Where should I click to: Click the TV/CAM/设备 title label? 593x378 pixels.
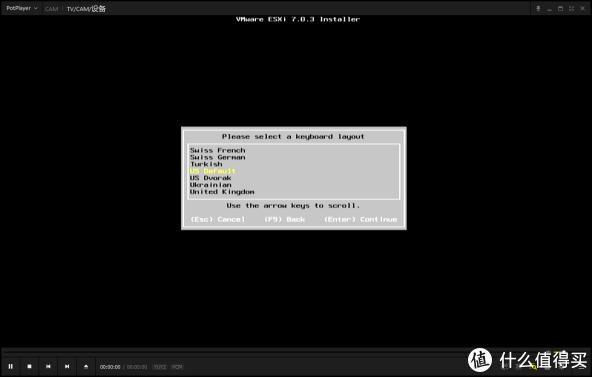coord(86,9)
